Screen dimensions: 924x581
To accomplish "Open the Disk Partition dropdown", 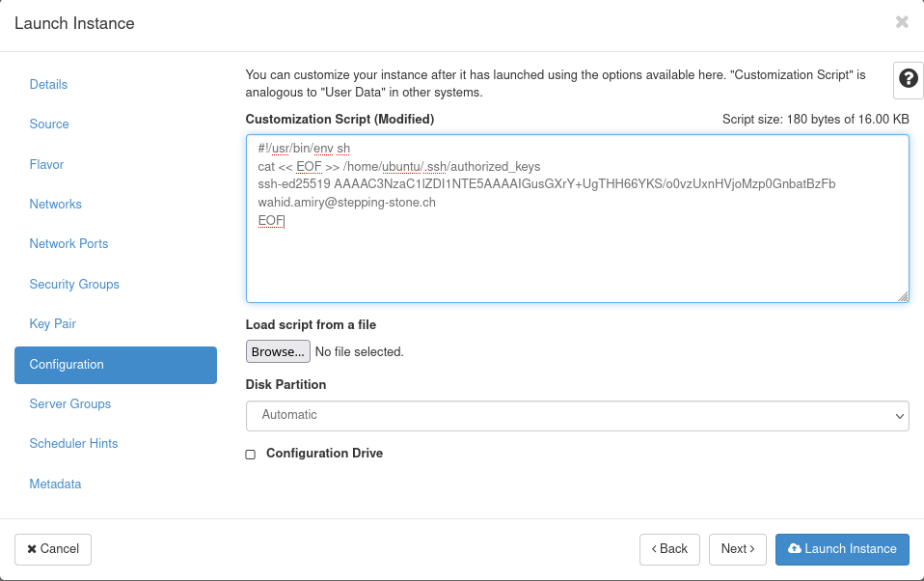I will coord(577,415).
